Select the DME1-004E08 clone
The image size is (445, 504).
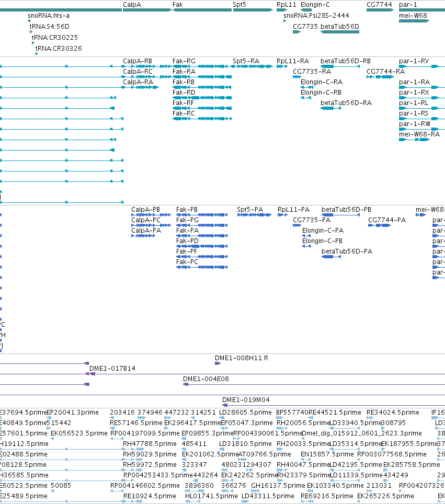coord(314,384)
